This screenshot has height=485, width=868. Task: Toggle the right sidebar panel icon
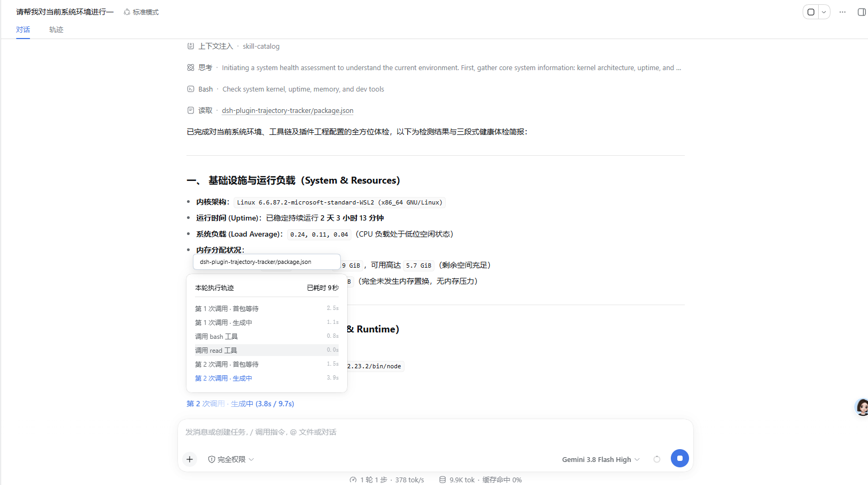862,12
